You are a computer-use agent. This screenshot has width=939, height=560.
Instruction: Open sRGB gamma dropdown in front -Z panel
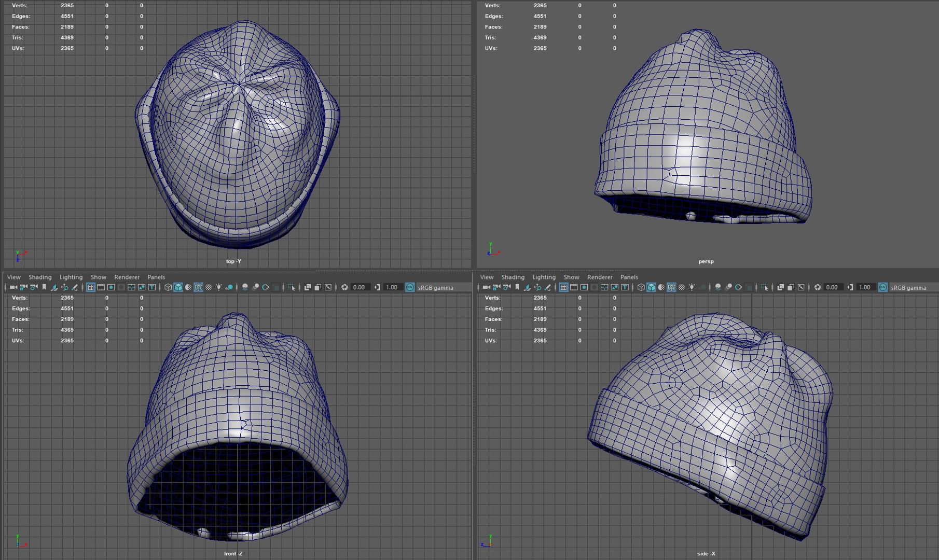point(444,287)
